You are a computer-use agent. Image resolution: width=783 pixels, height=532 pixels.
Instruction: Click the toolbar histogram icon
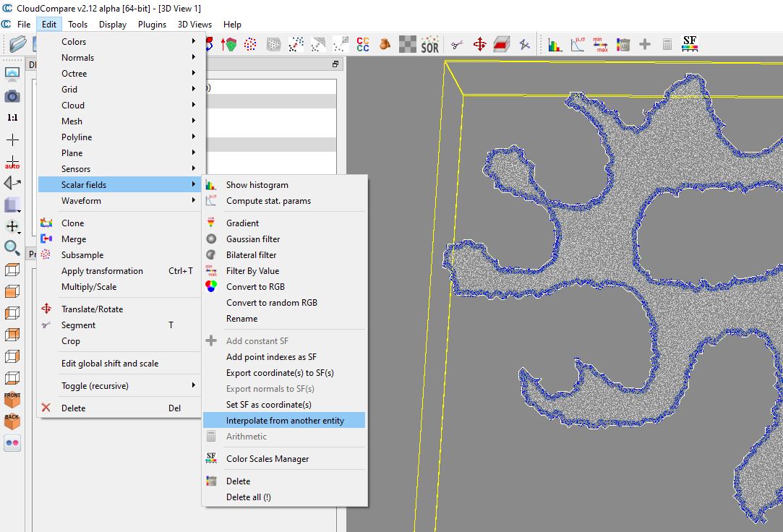point(555,45)
